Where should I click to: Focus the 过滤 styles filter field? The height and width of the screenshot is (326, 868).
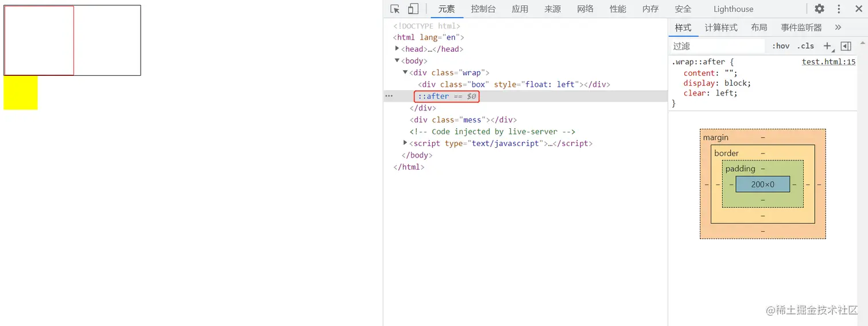718,46
